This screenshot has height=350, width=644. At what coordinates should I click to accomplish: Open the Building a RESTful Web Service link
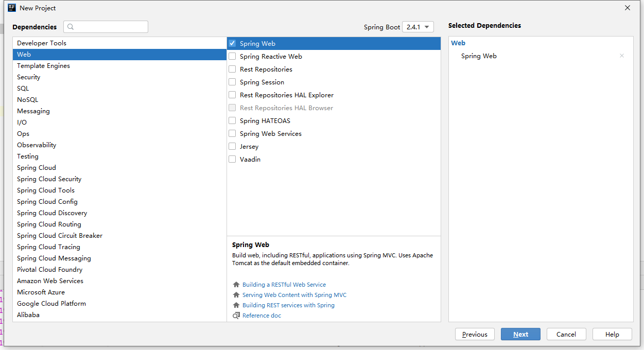pyautogui.click(x=284, y=285)
